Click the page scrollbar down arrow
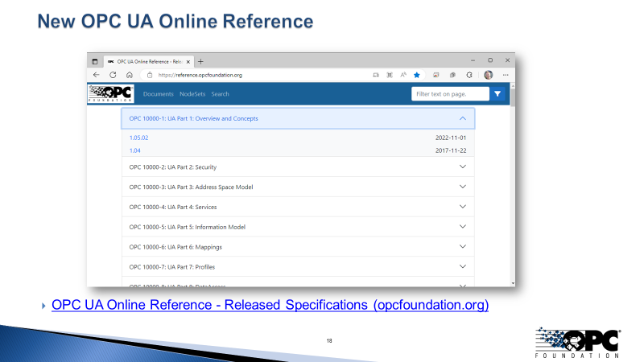The height and width of the screenshot is (362, 644). click(513, 283)
